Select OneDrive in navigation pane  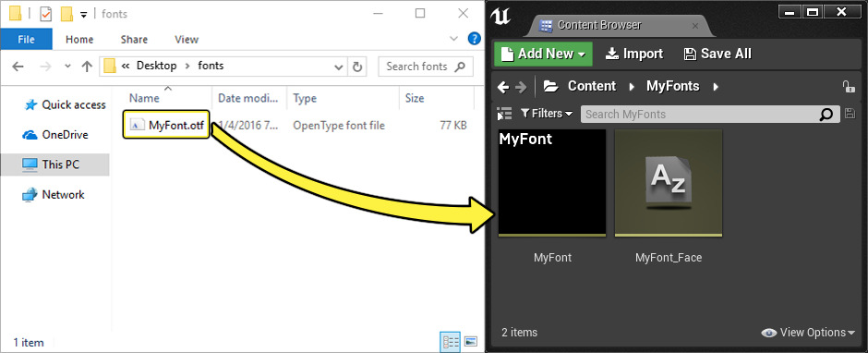(x=54, y=135)
